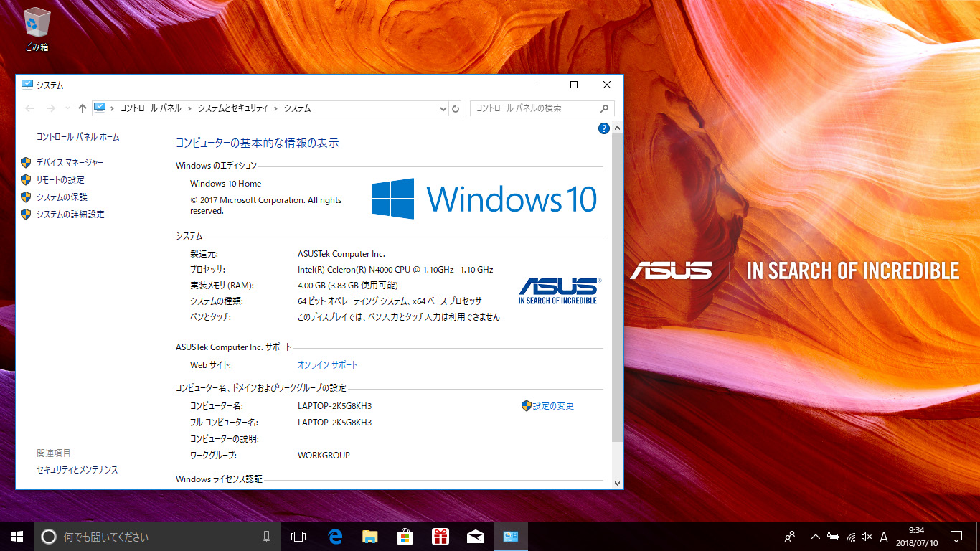
Task: Click the computer icon in address bar
Action: (x=100, y=108)
